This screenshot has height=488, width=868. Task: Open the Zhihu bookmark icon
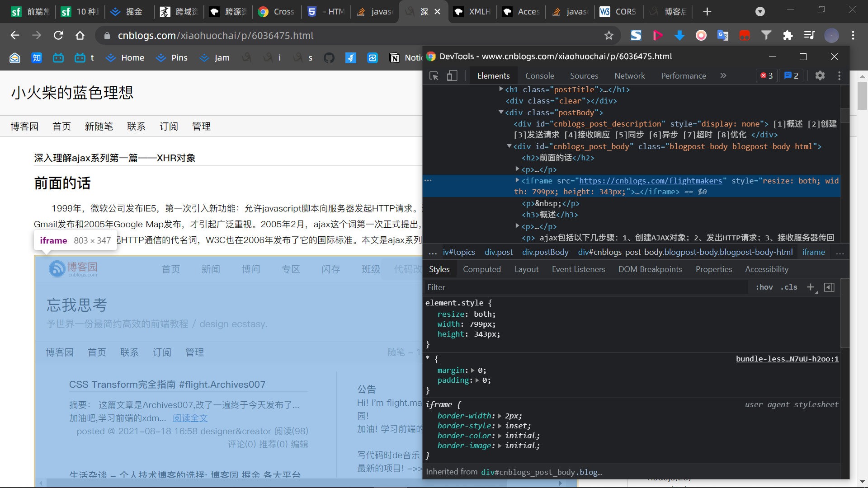[37, 58]
